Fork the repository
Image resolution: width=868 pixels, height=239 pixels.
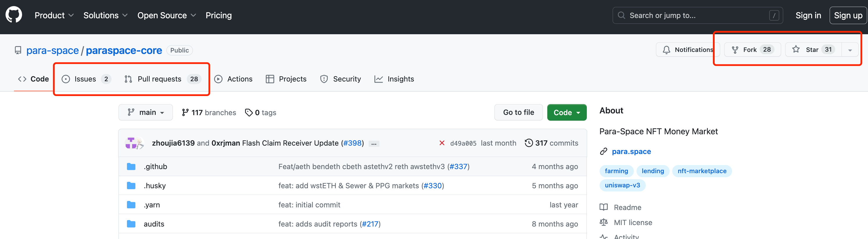(752, 50)
